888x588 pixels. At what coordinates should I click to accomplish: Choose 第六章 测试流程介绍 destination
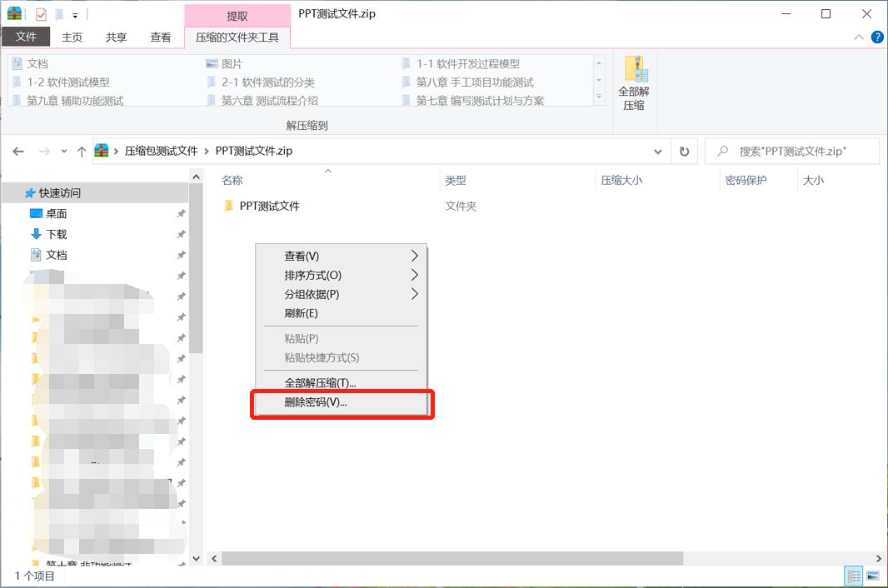262,100
